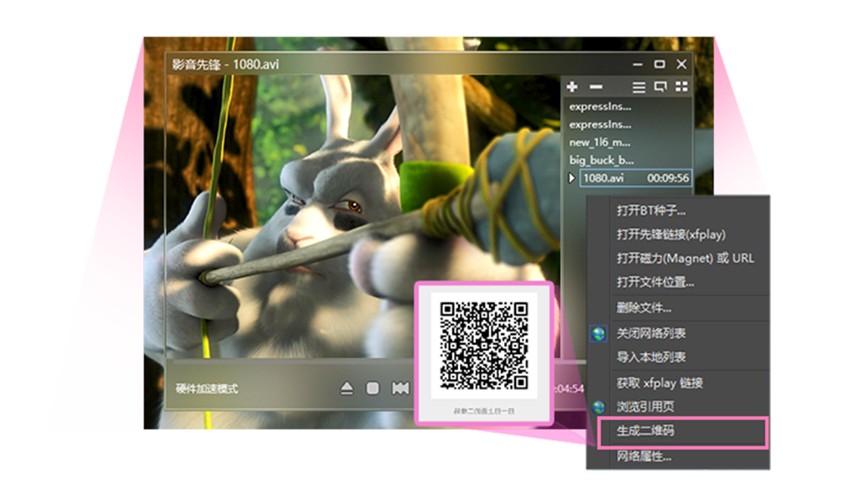Choose 打开先锋链接(xfplay) menu entry
This screenshot has height=488, width=868.
coord(671,235)
